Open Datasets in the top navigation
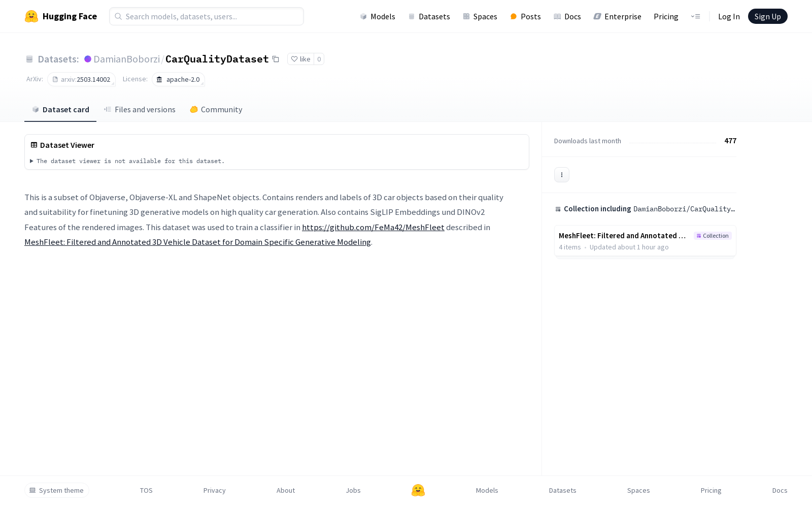The width and height of the screenshot is (812, 508). click(x=429, y=16)
